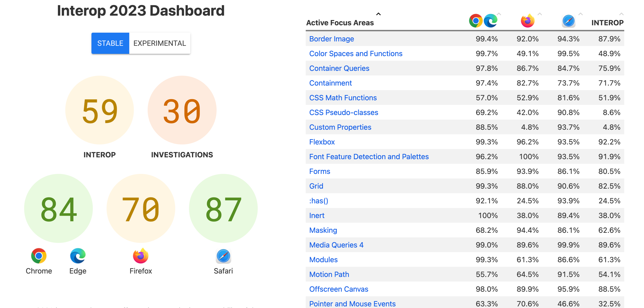The height and width of the screenshot is (308, 644).
Task: Open the Flexbox focus area
Action: (322, 142)
